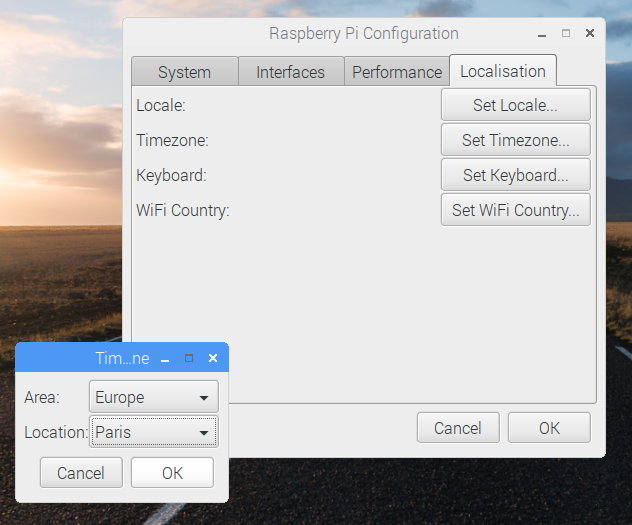Click the Localisation tab
This screenshot has width=632, height=525.
[x=503, y=71]
